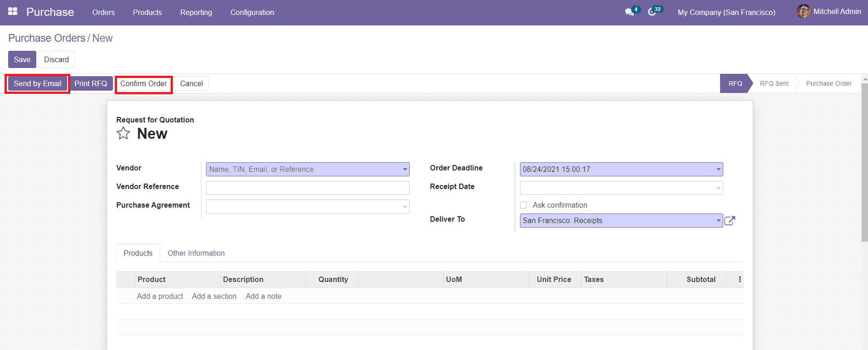Open column options kebab icon in table
Viewport: 868px width, 350px height.
[740, 279]
